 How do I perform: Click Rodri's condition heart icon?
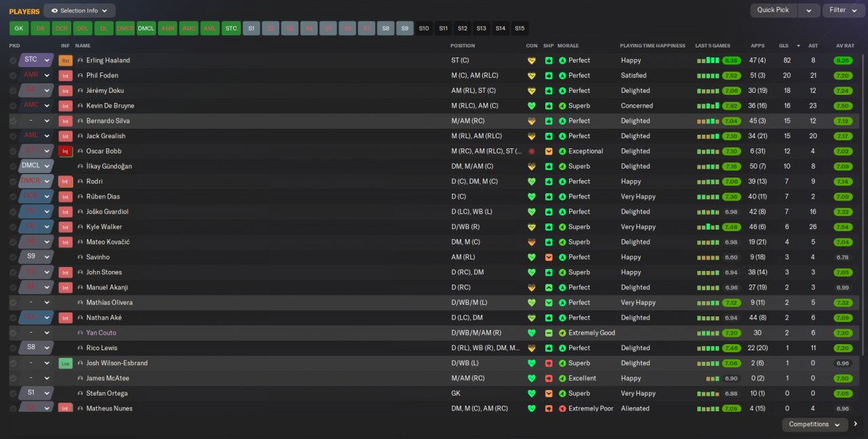pos(532,182)
